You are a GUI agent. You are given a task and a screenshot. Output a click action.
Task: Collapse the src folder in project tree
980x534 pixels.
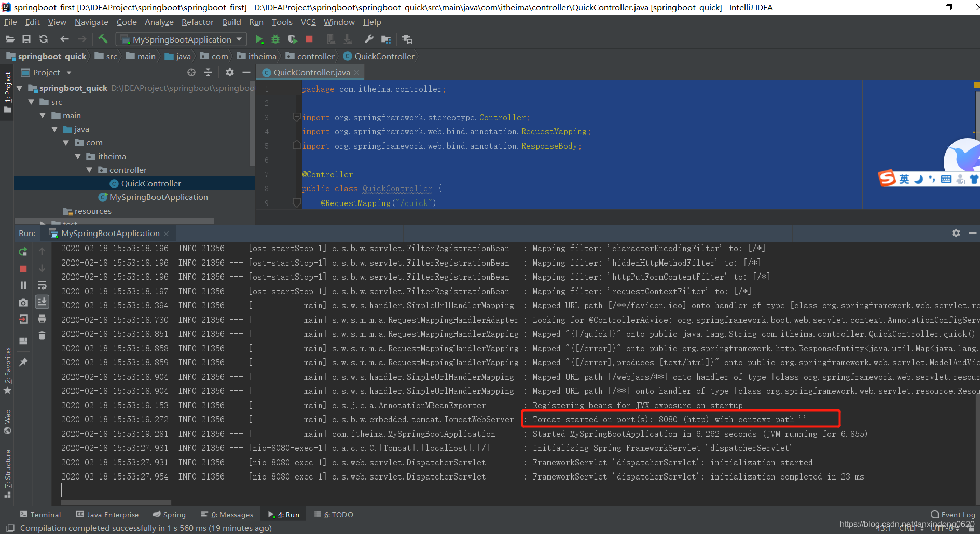click(32, 102)
